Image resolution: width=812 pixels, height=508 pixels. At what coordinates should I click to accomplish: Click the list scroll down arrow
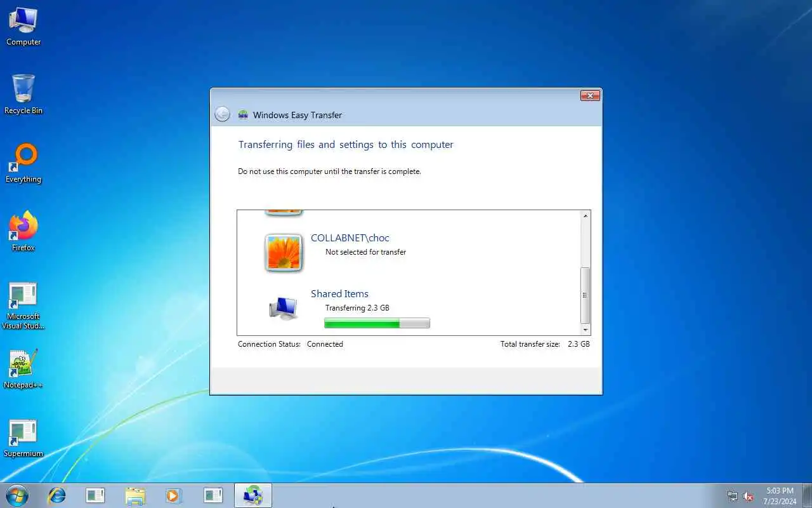click(585, 330)
